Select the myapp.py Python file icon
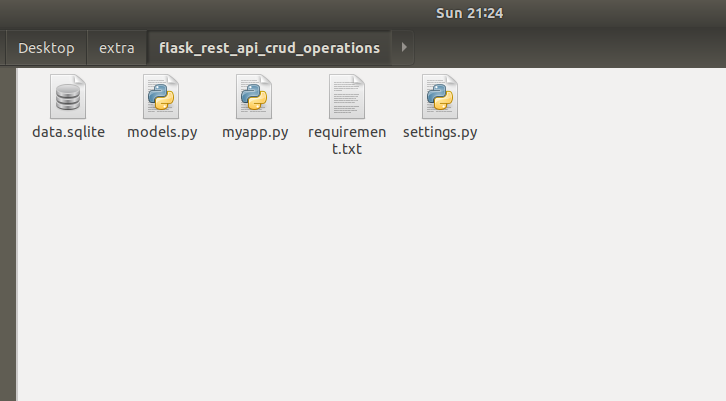The image size is (726, 401). coord(254,97)
